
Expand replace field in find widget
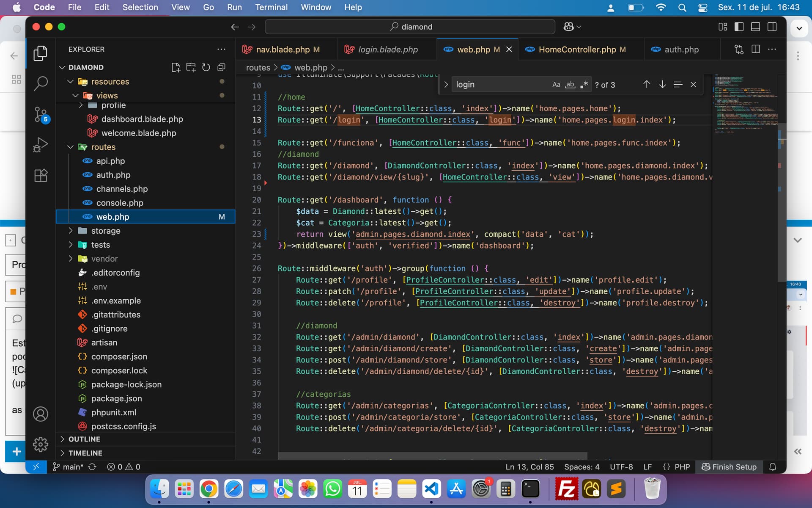point(446,84)
